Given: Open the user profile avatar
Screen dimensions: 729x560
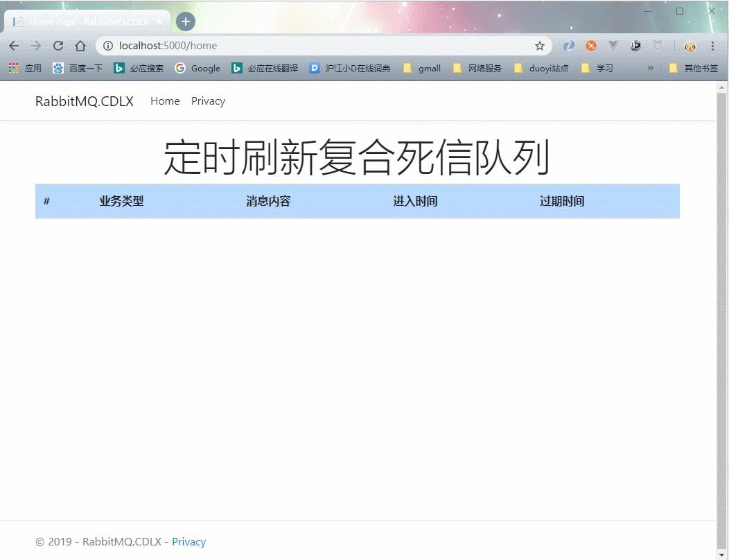Looking at the screenshot, I should click(690, 46).
